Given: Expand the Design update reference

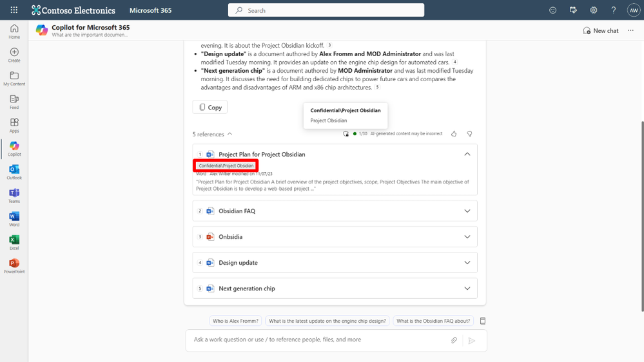Looking at the screenshot, I should click(x=335, y=263).
